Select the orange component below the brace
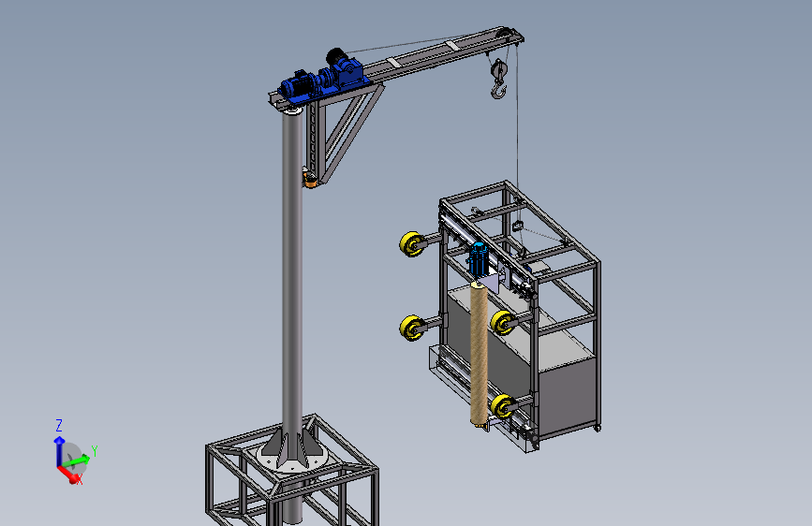Image resolution: width=812 pixels, height=526 pixels. pos(310,179)
